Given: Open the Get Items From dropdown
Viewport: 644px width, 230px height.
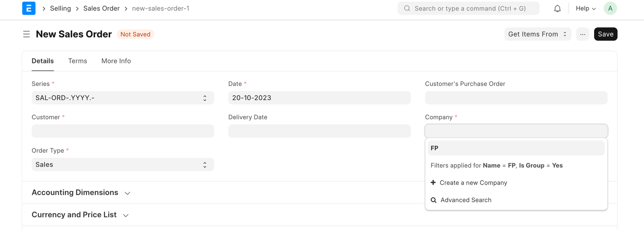Looking at the screenshot, I should [537, 34].
